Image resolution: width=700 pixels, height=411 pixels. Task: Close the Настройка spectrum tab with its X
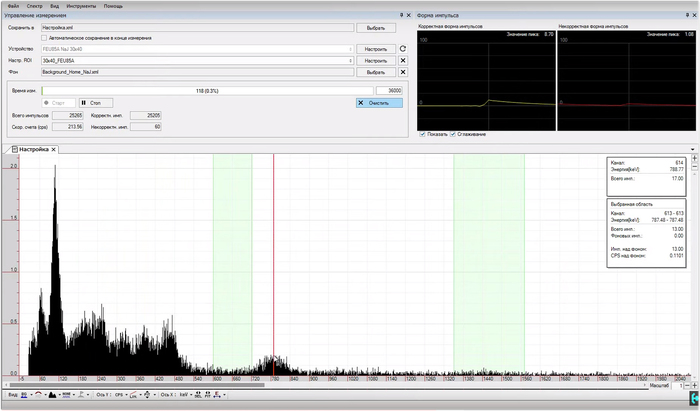(55, 149)
